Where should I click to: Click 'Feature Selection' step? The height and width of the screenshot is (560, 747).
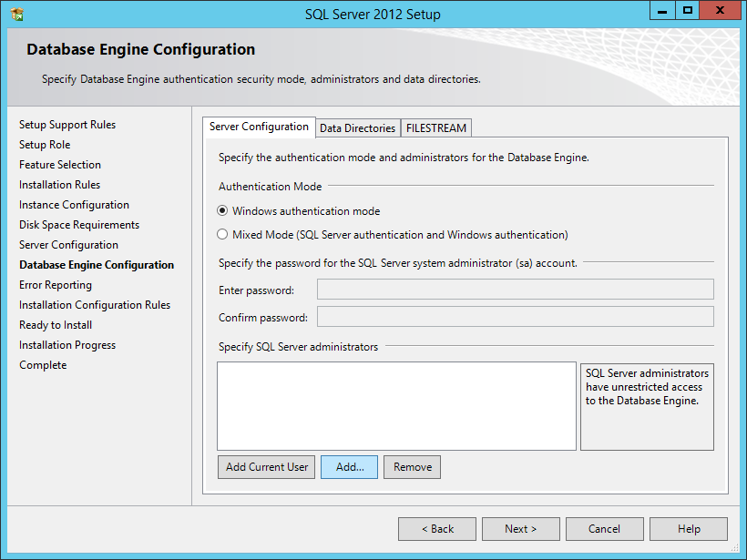point(60,165)
